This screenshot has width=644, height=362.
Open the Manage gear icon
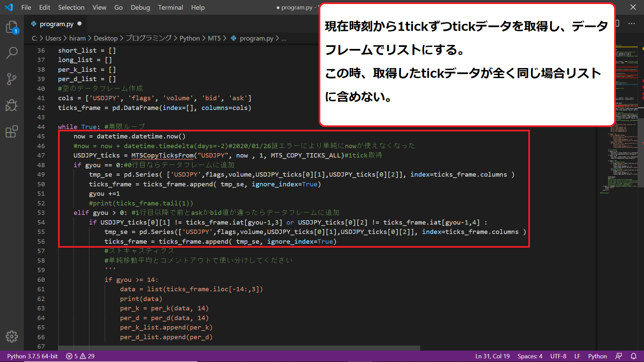[12, 336]
